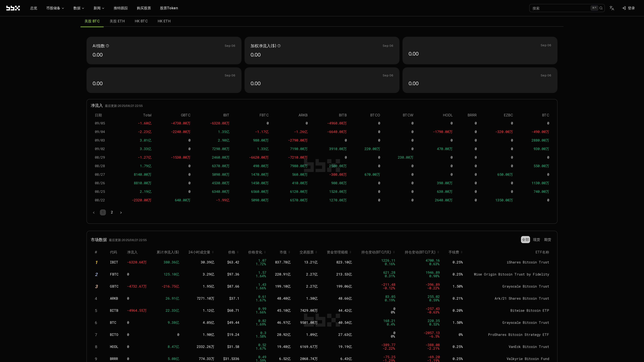Click the Total column header

pos(147,115)
